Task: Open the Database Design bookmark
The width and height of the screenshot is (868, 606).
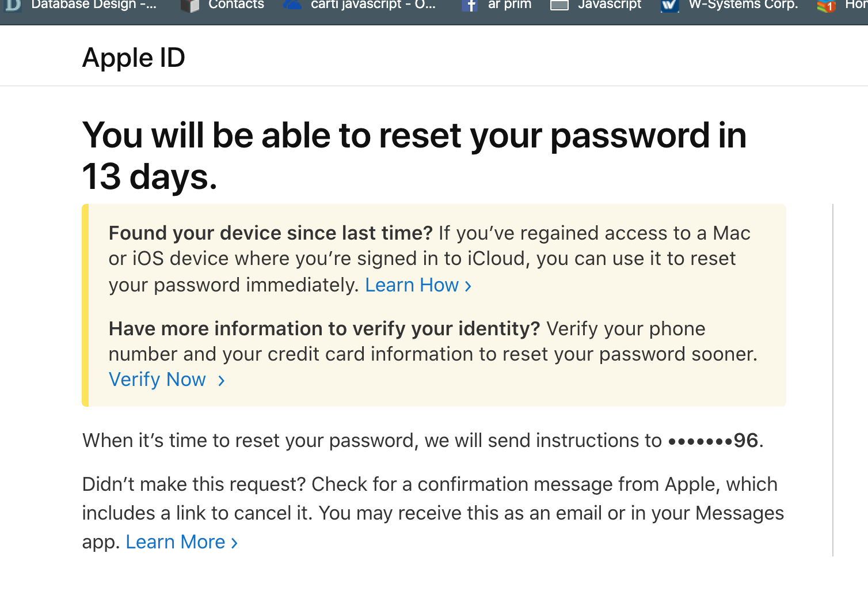Action: coord(93,5)
